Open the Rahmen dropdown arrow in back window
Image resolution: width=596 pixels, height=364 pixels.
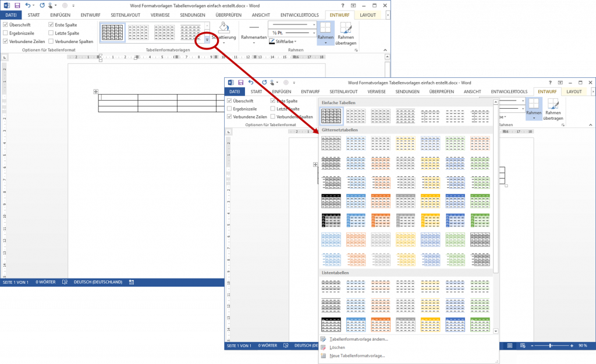coord(325,42)
